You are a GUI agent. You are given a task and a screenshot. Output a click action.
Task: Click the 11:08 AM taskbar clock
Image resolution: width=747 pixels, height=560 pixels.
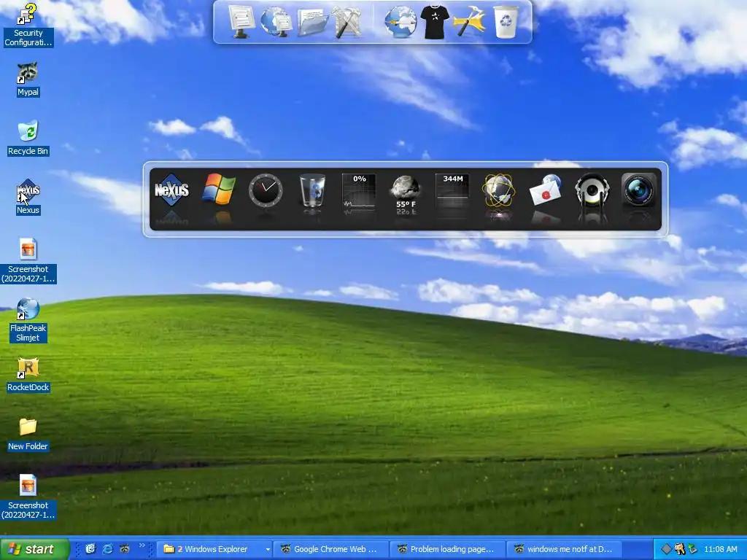tap(720, 549)
